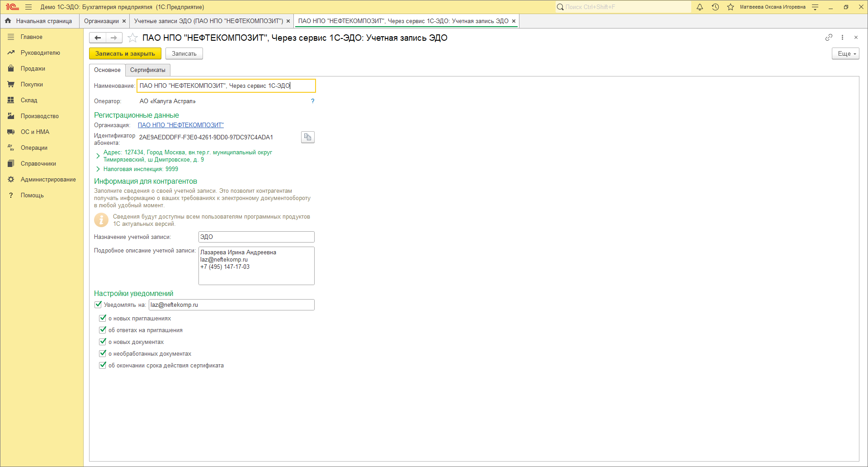This screenshot has height=467, width=868.
Task: Open the main hamburger menu
Action: 28,7
